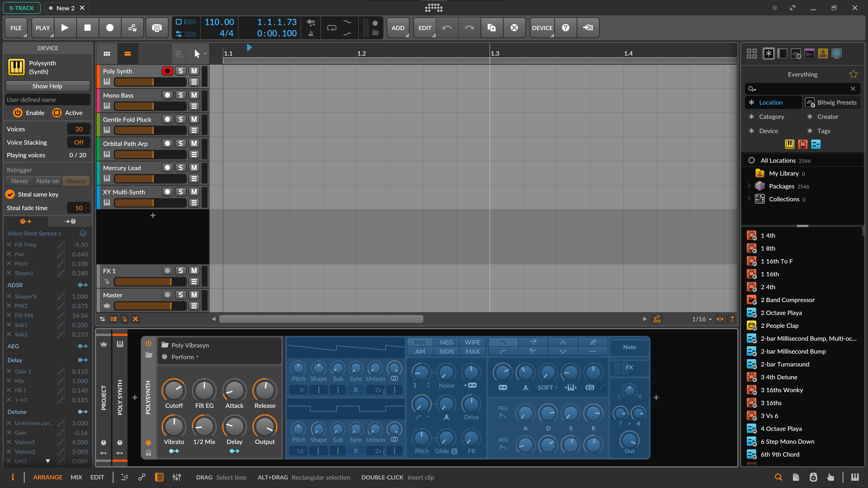Image resolution: width=868 pixels, height=488 pixels.
Task: Click the FX button in Polysynth
Action: (629, 367)
